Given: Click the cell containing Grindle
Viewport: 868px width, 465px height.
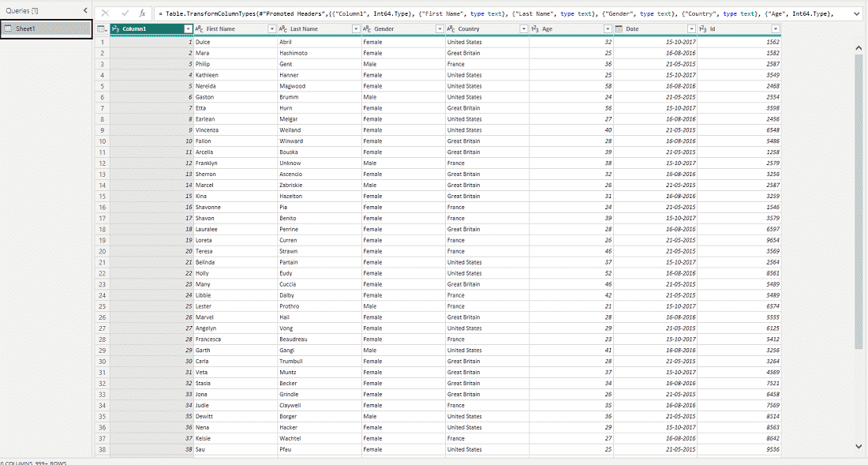Looking at the screenshot, I should [320, 395].
